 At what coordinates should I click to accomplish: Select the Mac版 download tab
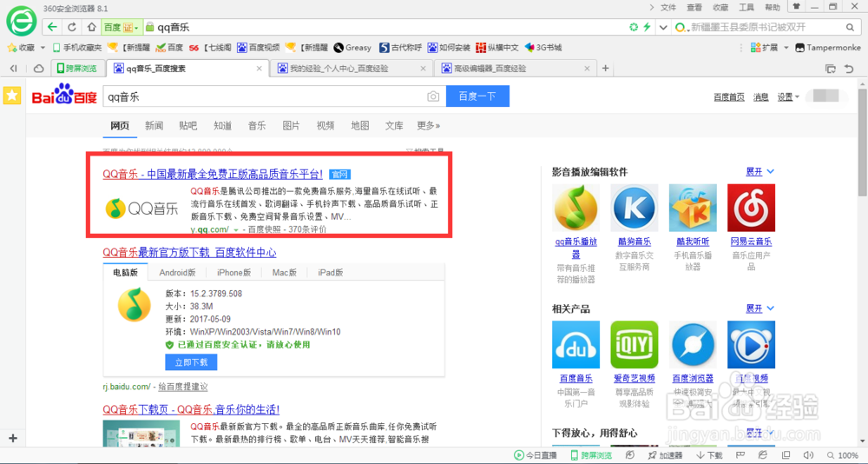pos(285,272)
